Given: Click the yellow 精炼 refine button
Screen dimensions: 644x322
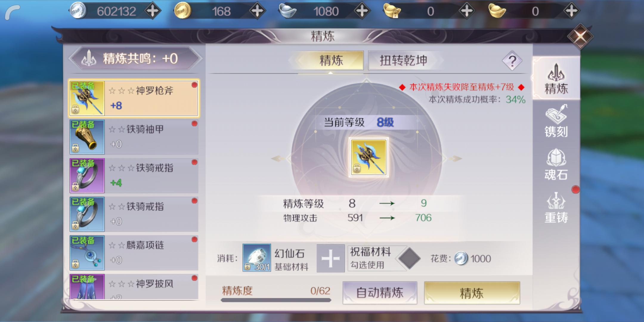Looking at the screenshot, I should point(472,292).
